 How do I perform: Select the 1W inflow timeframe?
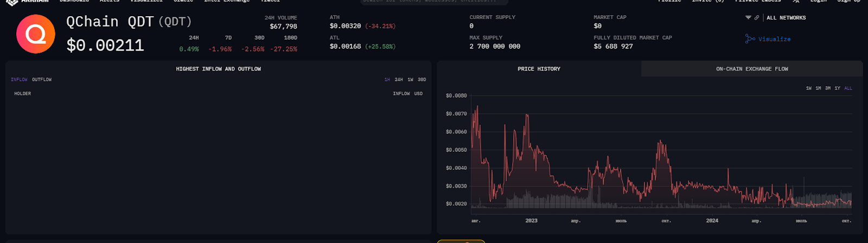click(411, 80)
